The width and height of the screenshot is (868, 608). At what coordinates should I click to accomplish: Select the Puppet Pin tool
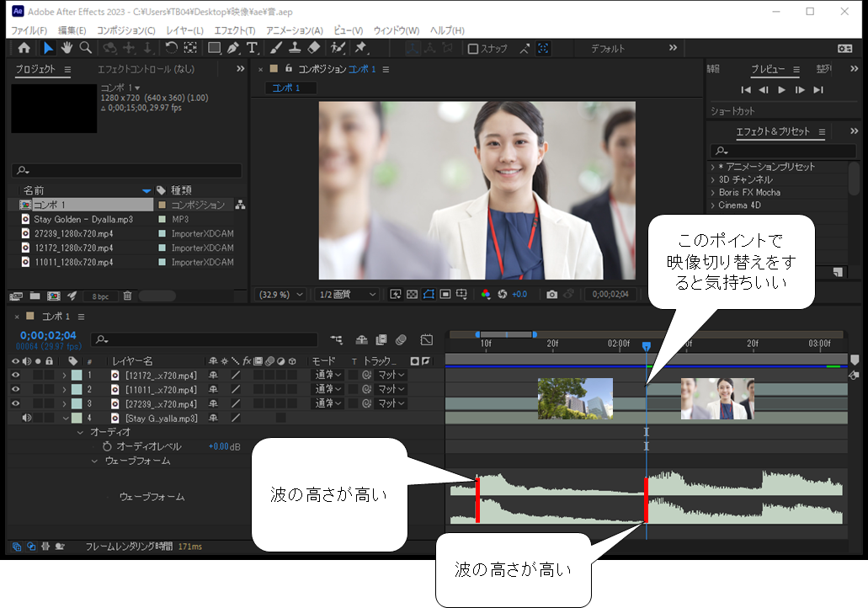click(x=361, y=48)
